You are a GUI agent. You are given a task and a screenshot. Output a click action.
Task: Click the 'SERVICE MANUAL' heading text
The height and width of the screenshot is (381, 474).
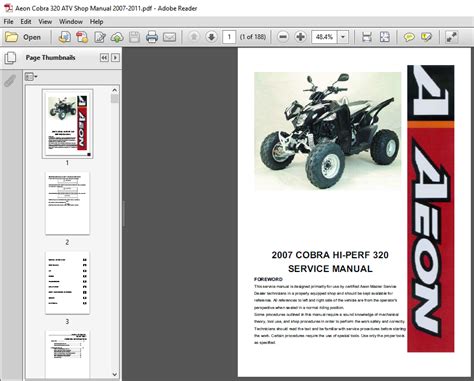[330, 269]
